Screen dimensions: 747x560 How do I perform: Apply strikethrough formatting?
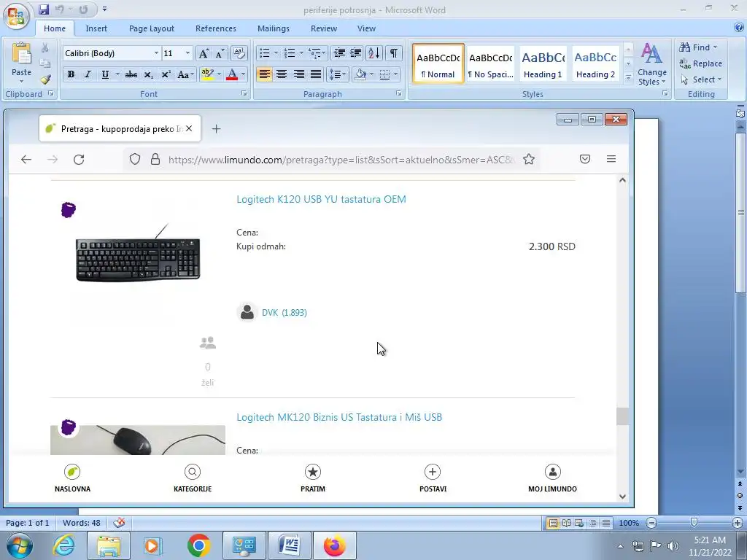pos(131,75)
